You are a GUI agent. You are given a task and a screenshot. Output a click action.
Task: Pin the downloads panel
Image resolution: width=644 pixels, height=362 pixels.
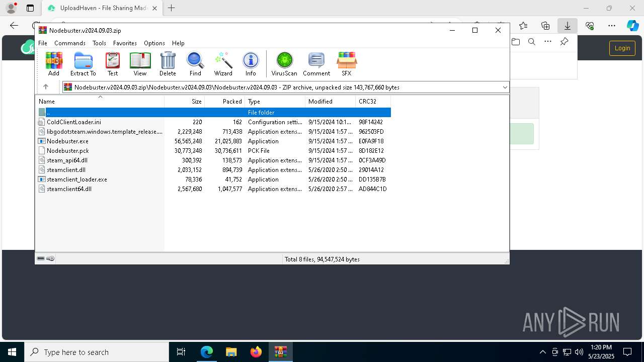point(565,42)
